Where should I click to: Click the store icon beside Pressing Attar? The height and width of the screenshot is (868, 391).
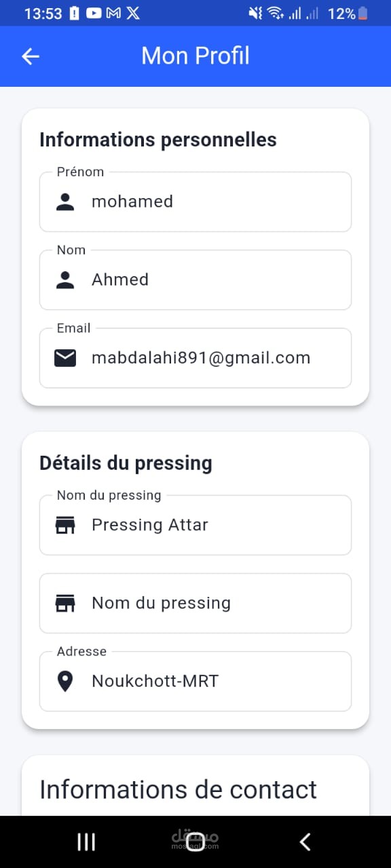pos(65,525)
